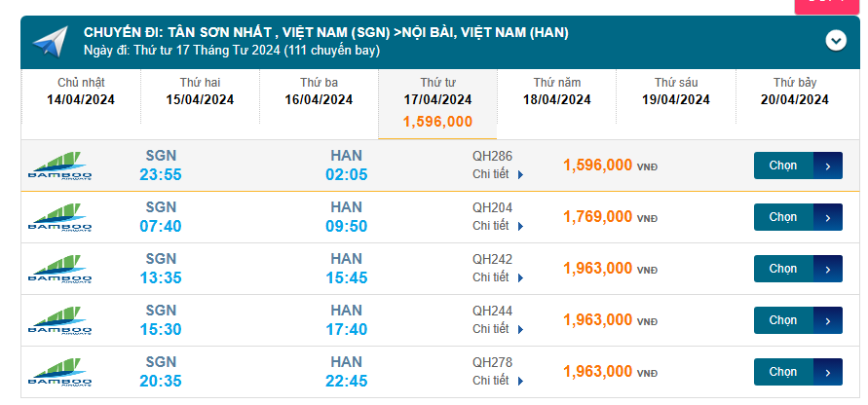Click Bamboo Airways logo for flight QH244
The height and width of the screenshot is (405, 868).
[60, 320]
